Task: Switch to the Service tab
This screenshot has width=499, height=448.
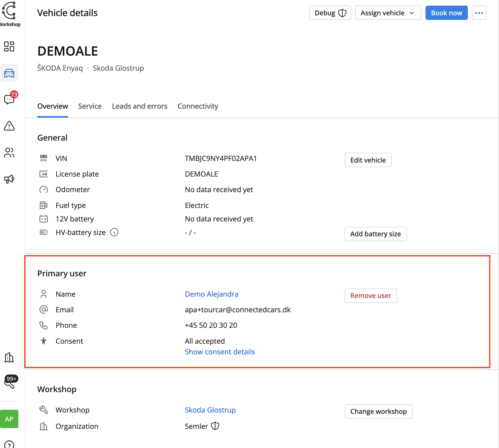Action: [x=90, y=106]
